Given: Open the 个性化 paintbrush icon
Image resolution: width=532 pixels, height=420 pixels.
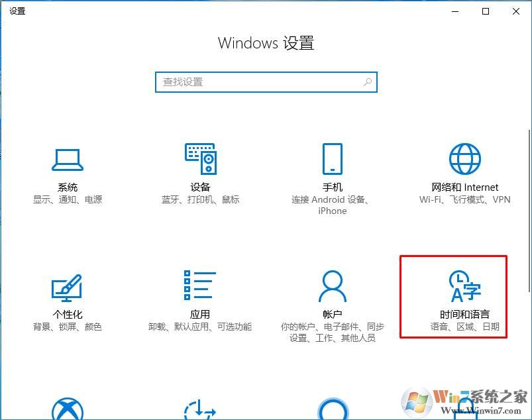Looking at the screenshot, I should [x=67, y=288].
